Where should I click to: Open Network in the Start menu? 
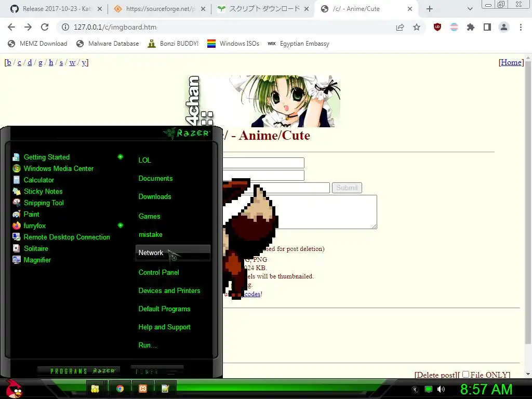(x=172, y=253)
